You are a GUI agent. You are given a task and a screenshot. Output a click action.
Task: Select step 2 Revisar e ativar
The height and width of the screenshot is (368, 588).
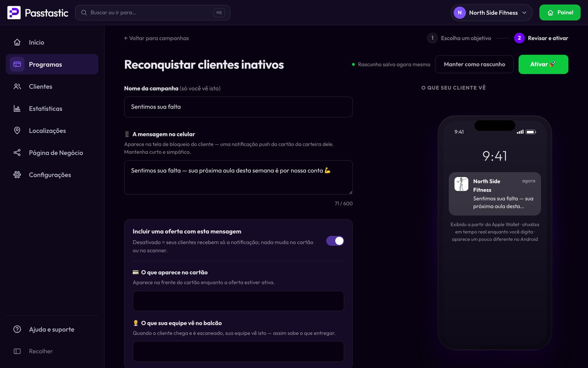coord(541,38)
